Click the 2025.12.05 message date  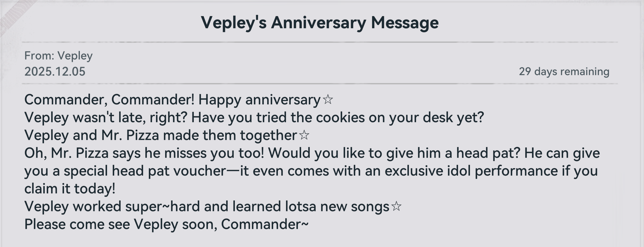tap(55, 71)
